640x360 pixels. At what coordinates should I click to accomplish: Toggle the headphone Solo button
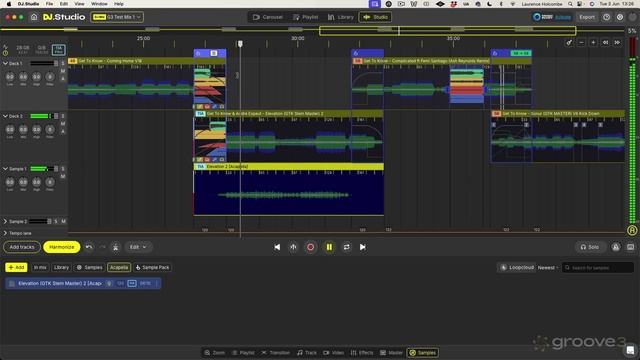pyautogui.click(x=590, y=247)
